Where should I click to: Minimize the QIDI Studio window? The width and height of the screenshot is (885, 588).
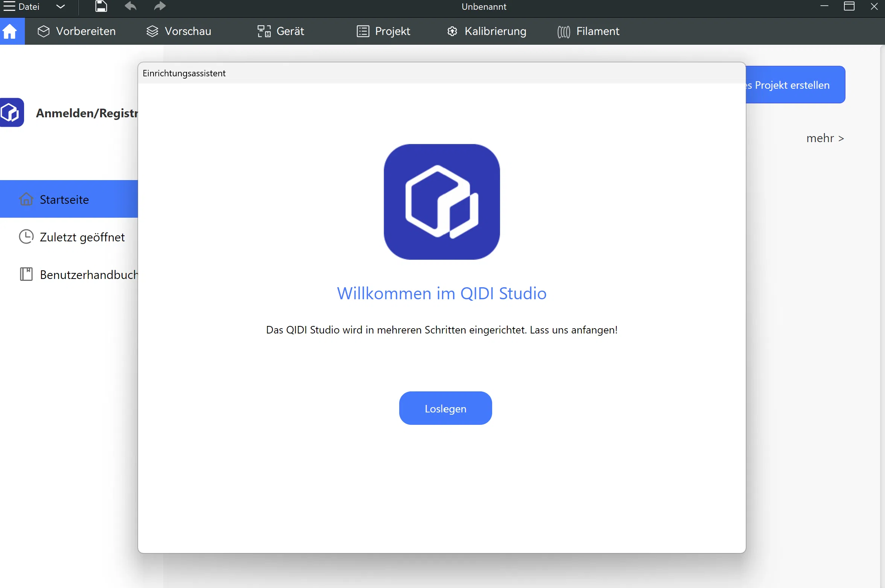pyautogui.click(x=824, y=6)
